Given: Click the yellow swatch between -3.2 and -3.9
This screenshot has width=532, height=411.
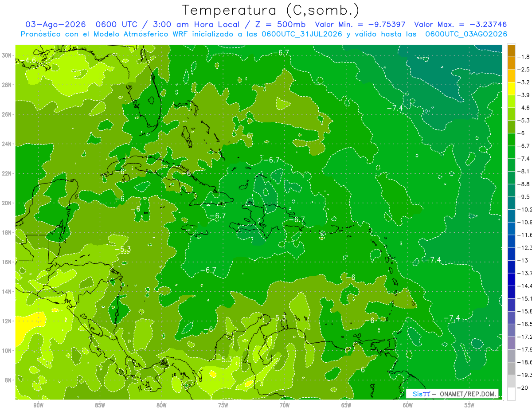Looking at the screenshot, I should (x=511, y=89).
